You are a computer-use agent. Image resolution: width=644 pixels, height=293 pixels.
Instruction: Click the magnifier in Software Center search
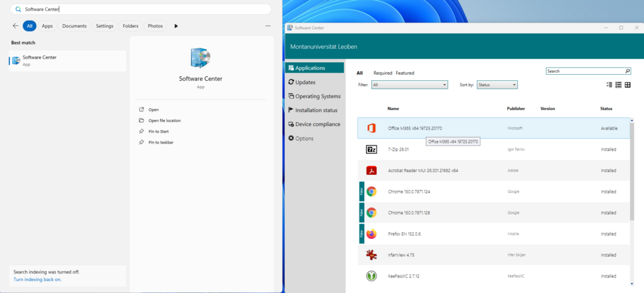point(627,71)
